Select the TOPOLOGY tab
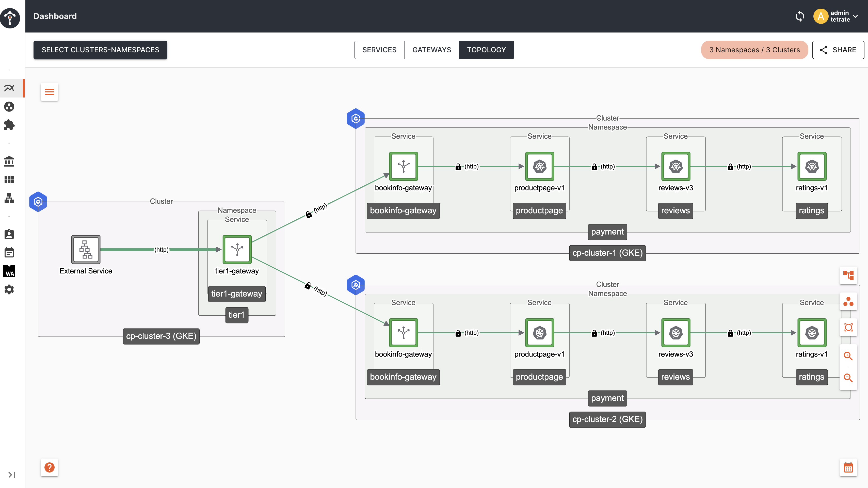Viewport: 868px width, 488px height. [486, 50]
